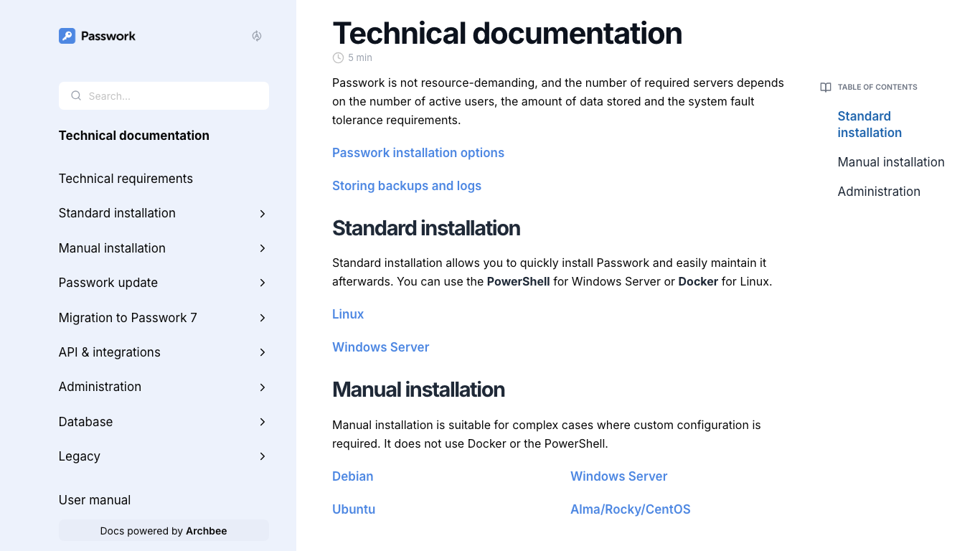Open Technical requirements in the sidebar

(x=126, y=179)
